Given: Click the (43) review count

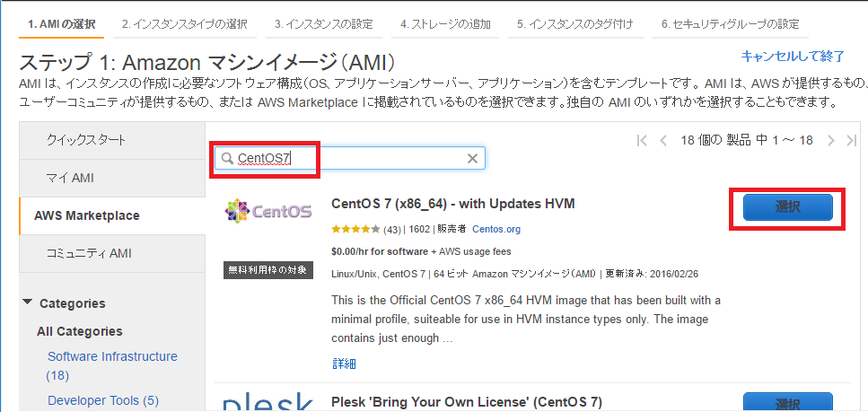Looking at the screenshot, I should point(392,229).
